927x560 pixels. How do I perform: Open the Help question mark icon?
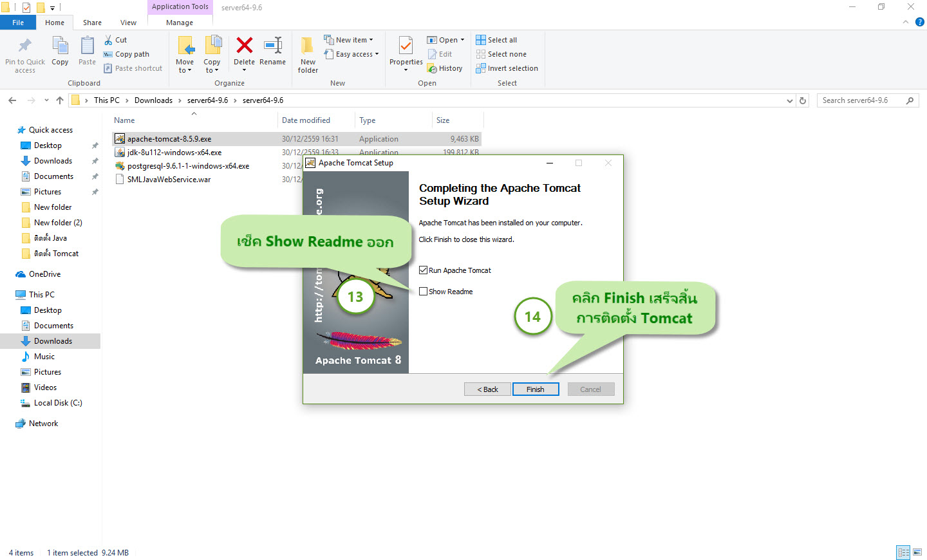pyautogui.click(x=920, y=22)
